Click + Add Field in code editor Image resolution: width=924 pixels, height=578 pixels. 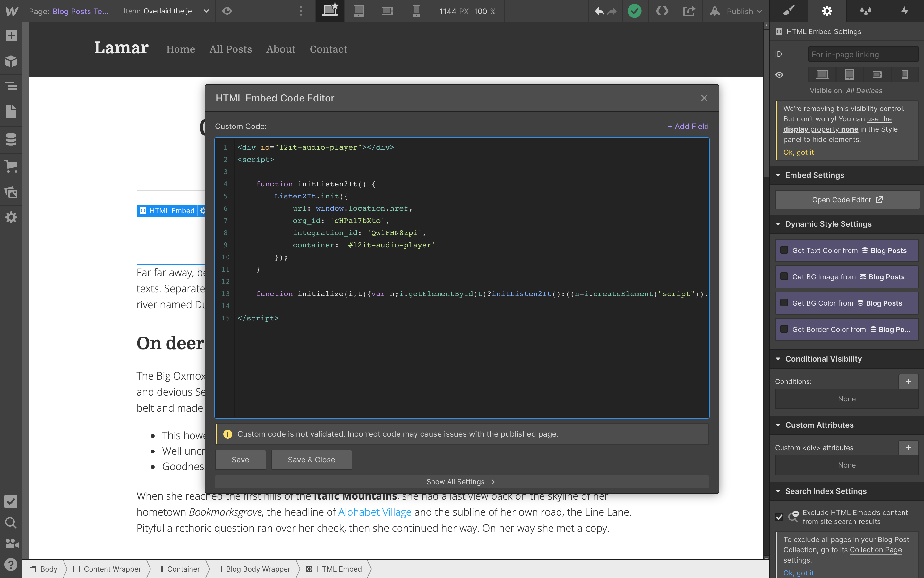[x=688, y=126]
